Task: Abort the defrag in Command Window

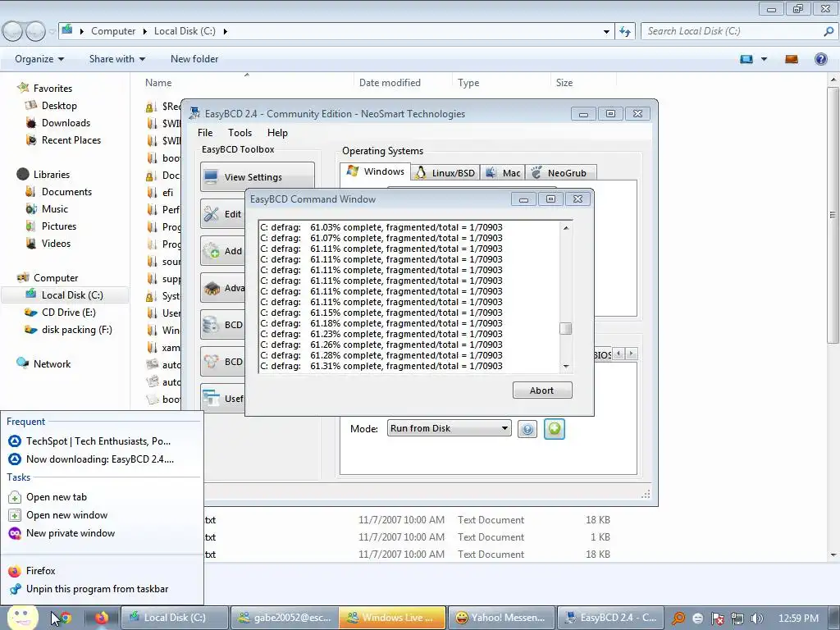Action: point(542,390)
